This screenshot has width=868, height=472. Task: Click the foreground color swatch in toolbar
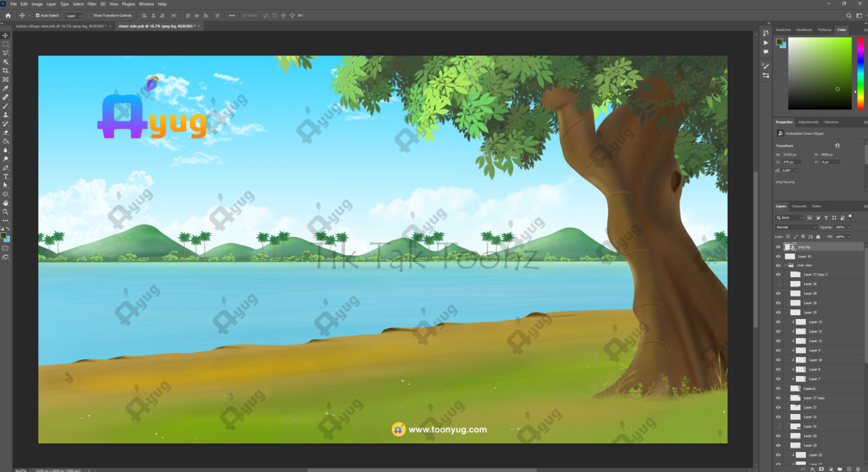[4, 235]
